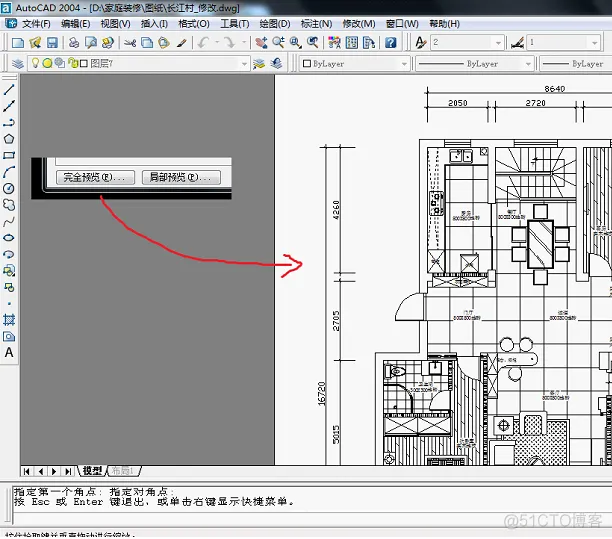Select the Make Block tool
The width and height of the screenshot is (612, 539).
coord(9,287)
